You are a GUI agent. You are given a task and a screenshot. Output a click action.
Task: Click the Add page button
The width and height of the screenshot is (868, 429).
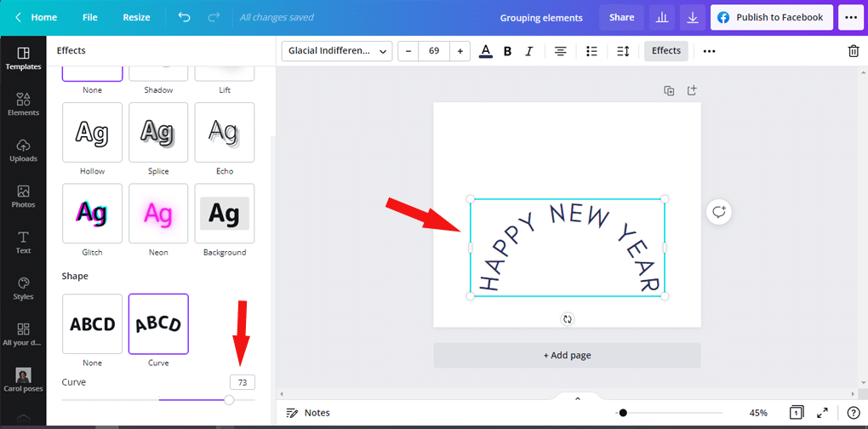click(x=567, y=356)
